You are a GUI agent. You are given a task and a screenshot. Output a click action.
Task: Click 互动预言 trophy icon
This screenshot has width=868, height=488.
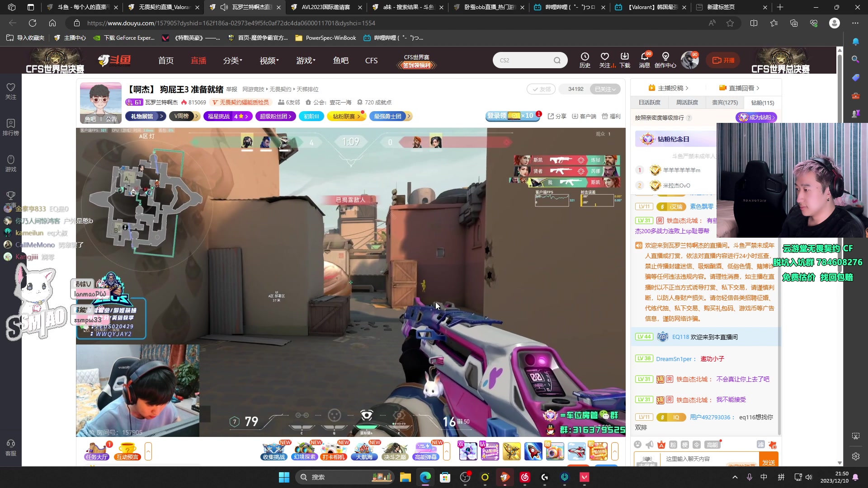[127, 451]
